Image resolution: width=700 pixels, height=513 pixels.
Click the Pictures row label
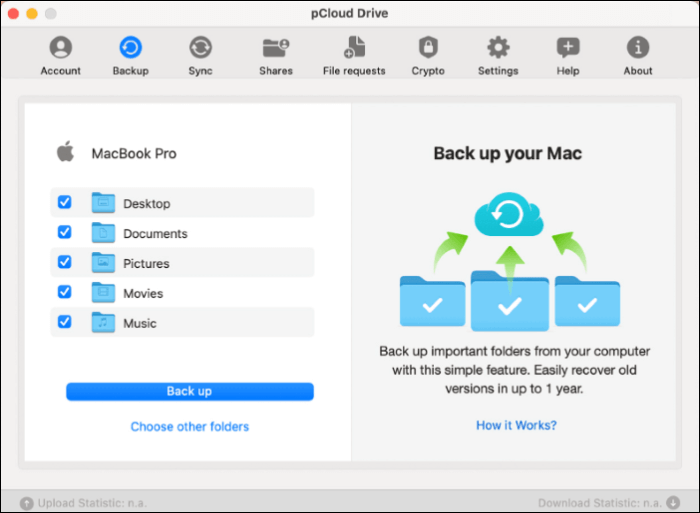(x=146, y=263)
